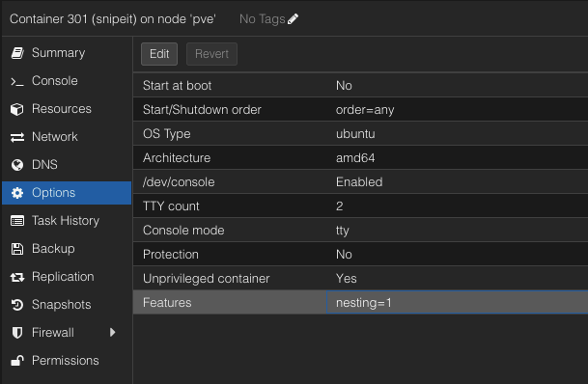
Task: Edit tags with the pencil icon
Action: 293,18
